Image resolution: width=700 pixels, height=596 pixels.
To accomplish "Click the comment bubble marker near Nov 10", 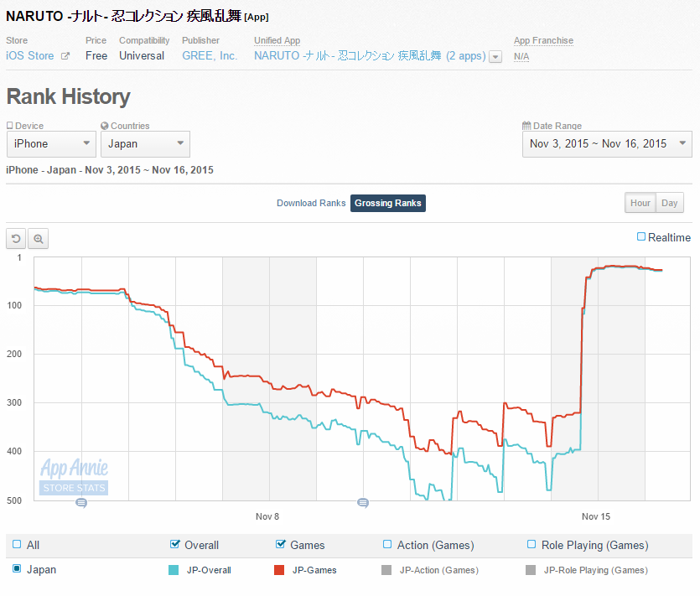I will coord(363,503).
